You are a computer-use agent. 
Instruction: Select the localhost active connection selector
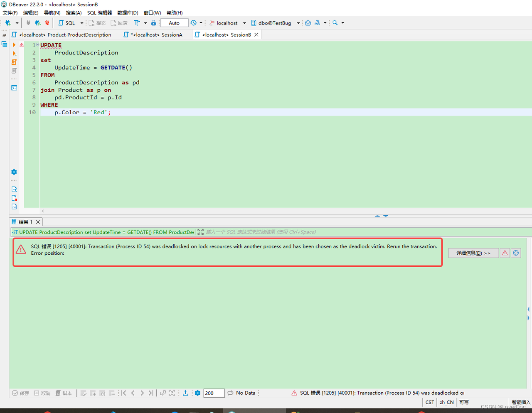tap(224, 23)
